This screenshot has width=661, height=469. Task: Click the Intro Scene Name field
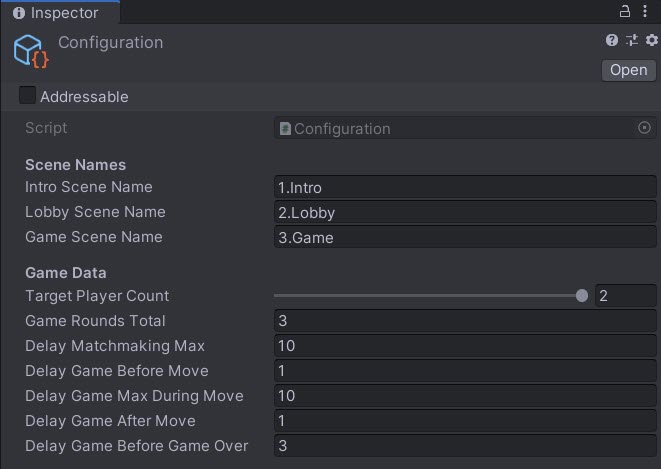[465, 187]
